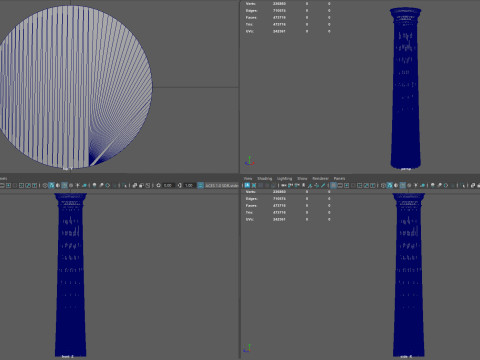480x360 pixels.
Task: Enable field chart in front view toolbar
Action: (21, 185)
